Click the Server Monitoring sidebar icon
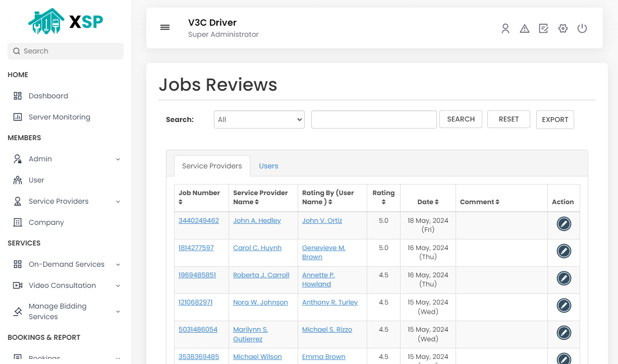The image size is (618, 364). click(17, 116)
